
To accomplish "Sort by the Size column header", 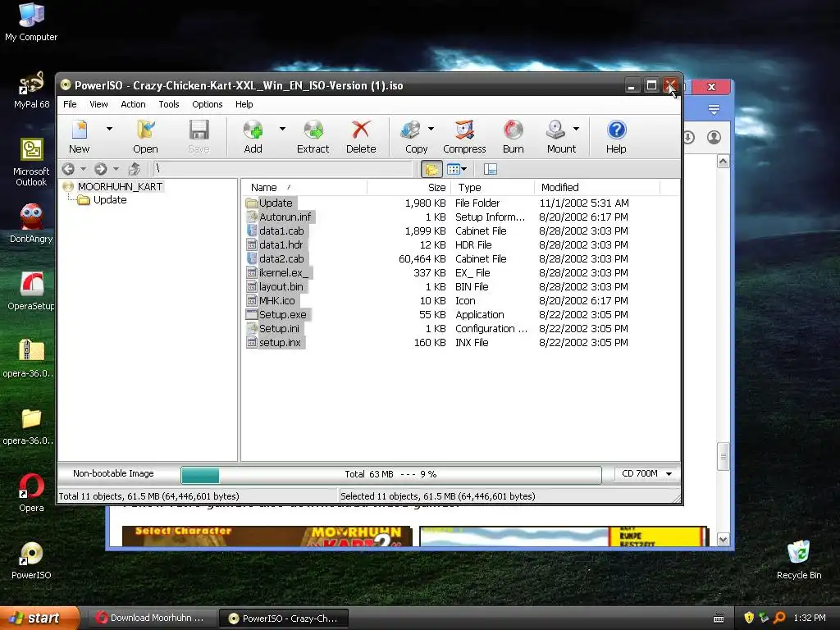I will coord(409,188).
